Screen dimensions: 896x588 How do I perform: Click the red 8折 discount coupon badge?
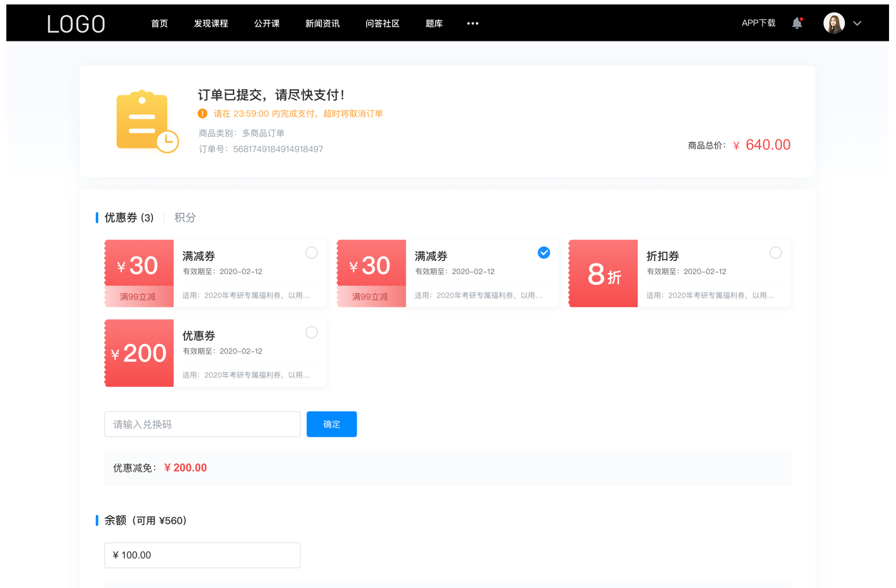tap(602, 273)
